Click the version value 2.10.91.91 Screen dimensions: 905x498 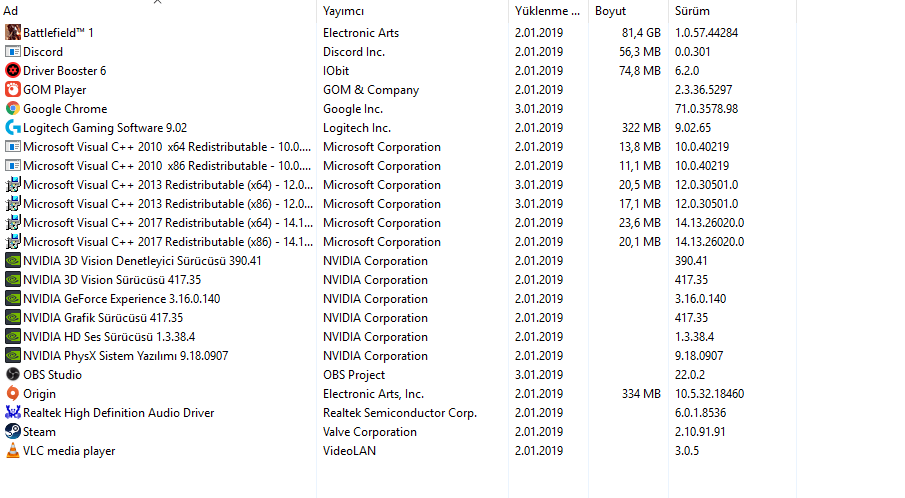[700, 432]
